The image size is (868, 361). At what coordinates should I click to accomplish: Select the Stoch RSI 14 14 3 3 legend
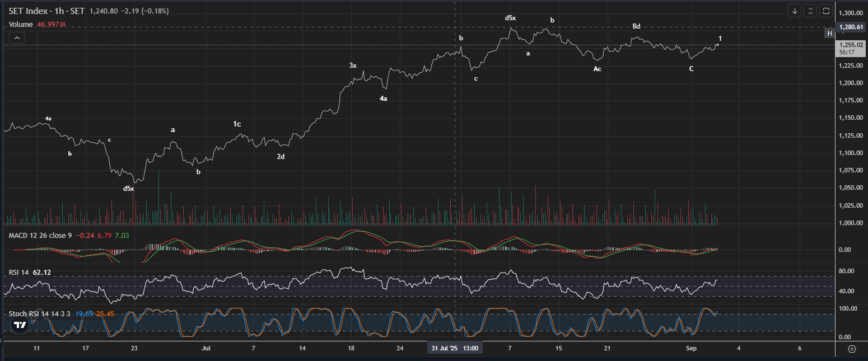click(x=39, y=314)
